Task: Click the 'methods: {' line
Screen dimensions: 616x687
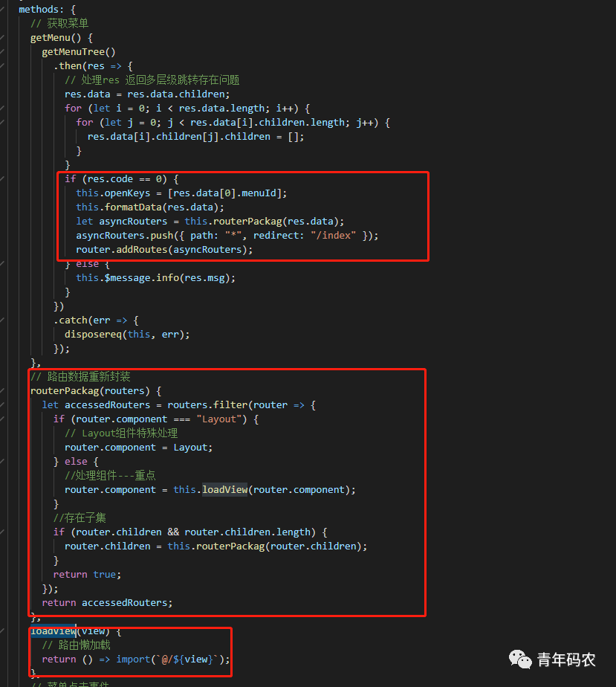Action: tap(48, 9)
